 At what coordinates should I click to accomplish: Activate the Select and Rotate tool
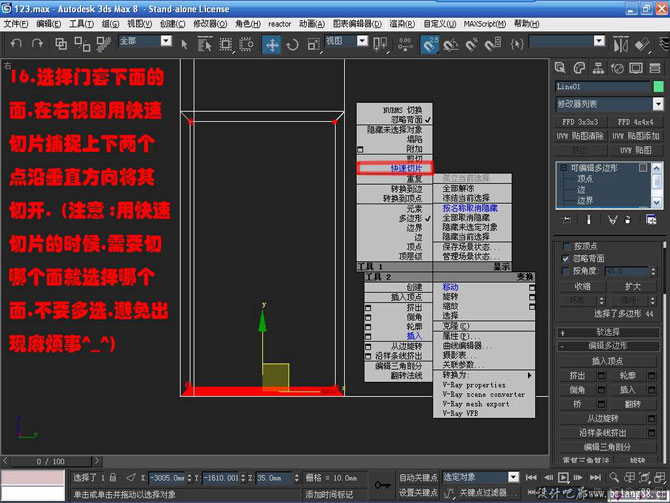pyautogui.click(x=292, y=44)
